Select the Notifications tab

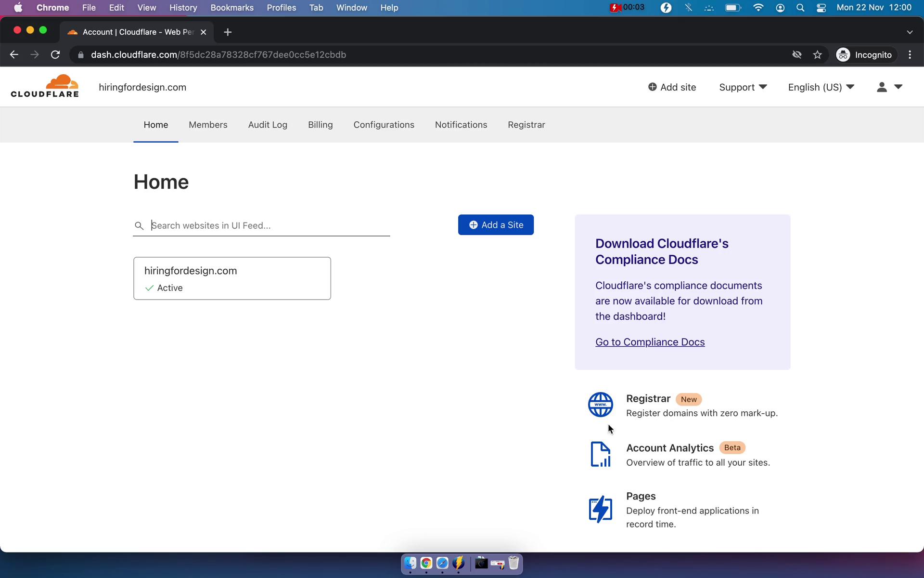[x=461, y=125]
